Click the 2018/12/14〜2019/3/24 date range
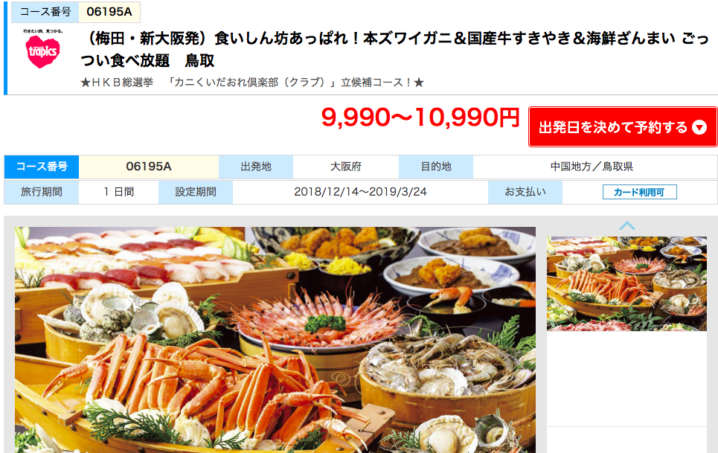This screenshot has height=453, width=718. coord(360,192)
